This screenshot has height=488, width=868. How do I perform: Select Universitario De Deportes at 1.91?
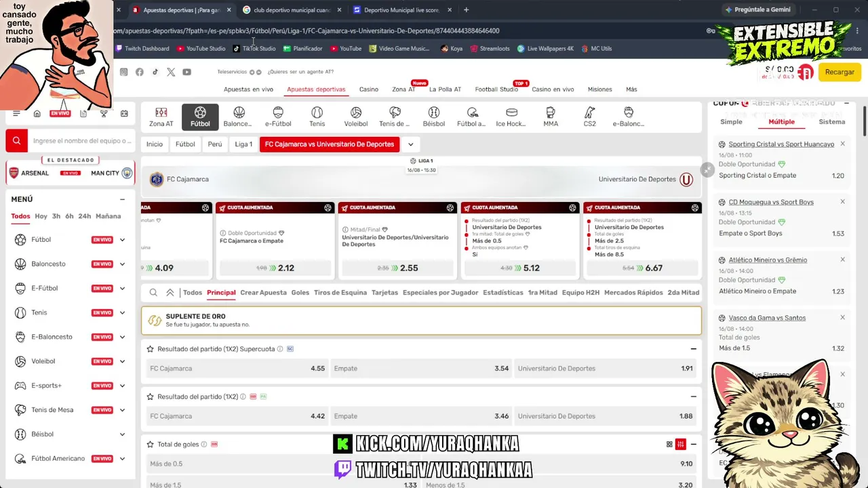tap(606, 369)
